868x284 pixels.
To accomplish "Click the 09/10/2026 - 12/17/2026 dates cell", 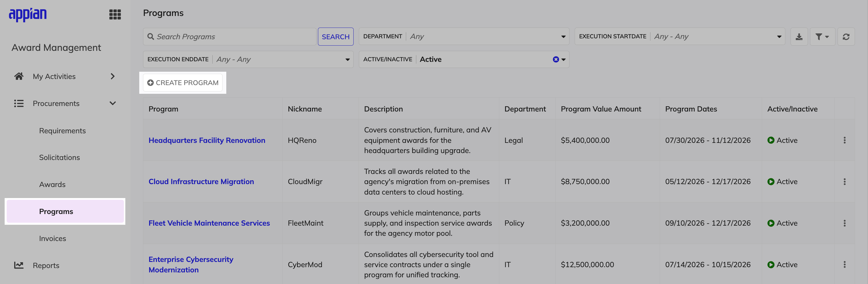I will tap(708, 223).
